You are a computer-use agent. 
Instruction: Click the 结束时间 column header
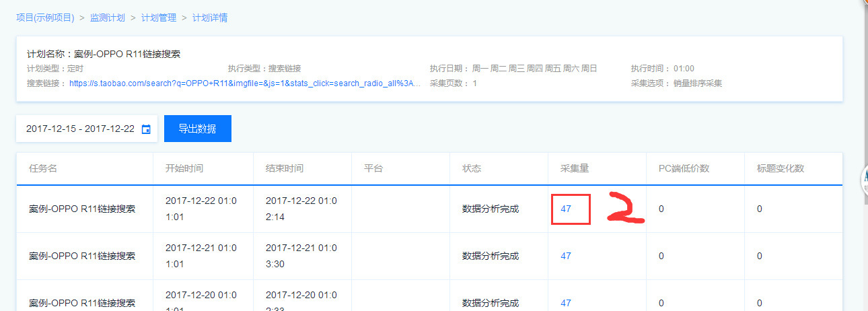pyautogui.click(x=285, y=168)
